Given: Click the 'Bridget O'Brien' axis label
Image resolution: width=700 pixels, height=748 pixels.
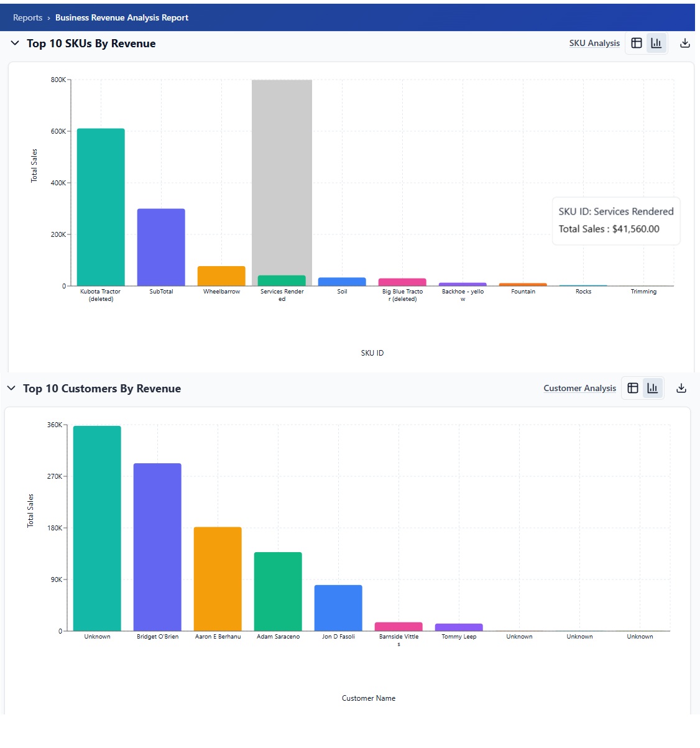Looking at the screenshot, I should point(157,637).
